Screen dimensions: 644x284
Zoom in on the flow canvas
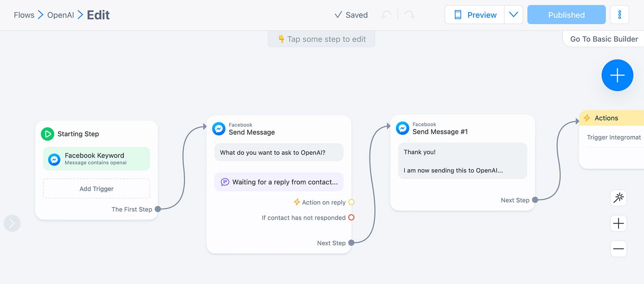click(619, 223)
